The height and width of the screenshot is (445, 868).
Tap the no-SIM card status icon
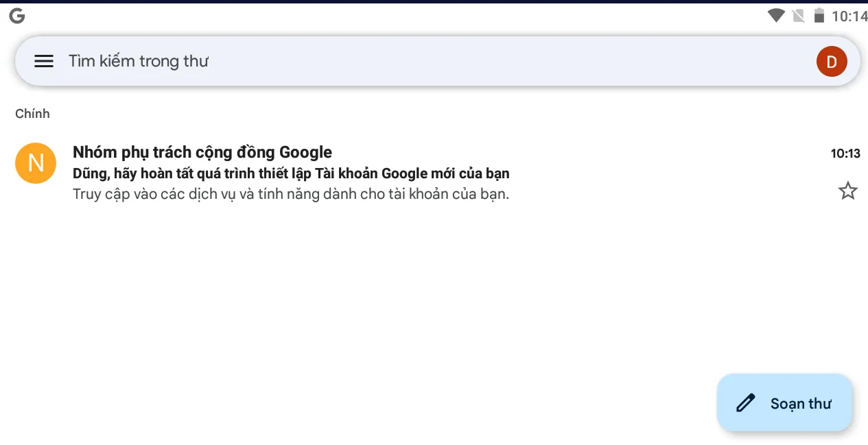(x=798, y=16)
